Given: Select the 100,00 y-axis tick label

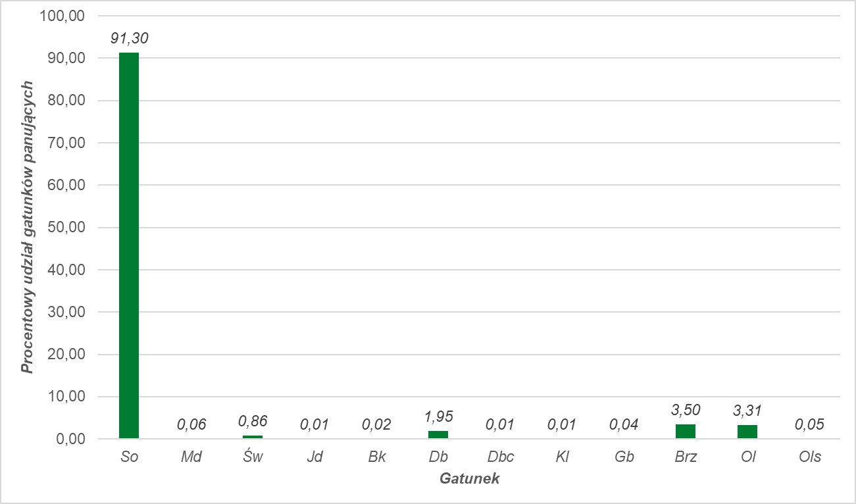Looking at the screenshot, I should (62, 16).
